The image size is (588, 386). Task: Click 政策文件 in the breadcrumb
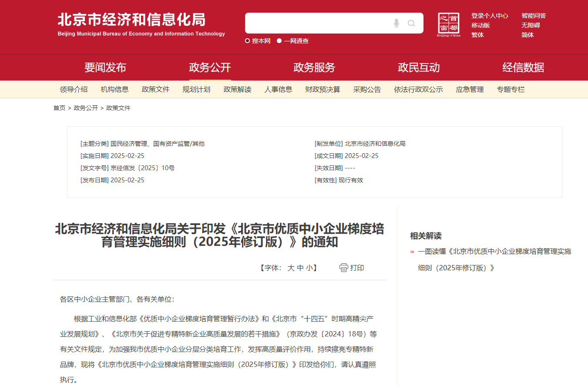coord(118,108)
